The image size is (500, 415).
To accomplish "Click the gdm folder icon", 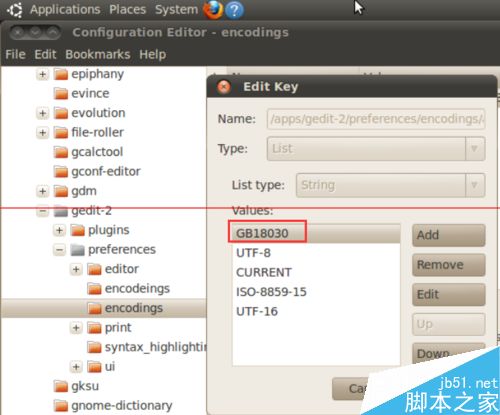I will [x=61, y=191].
